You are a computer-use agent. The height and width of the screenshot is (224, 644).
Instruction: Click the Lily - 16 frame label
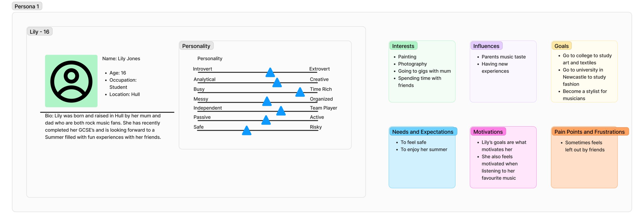[x=39, y=32]
